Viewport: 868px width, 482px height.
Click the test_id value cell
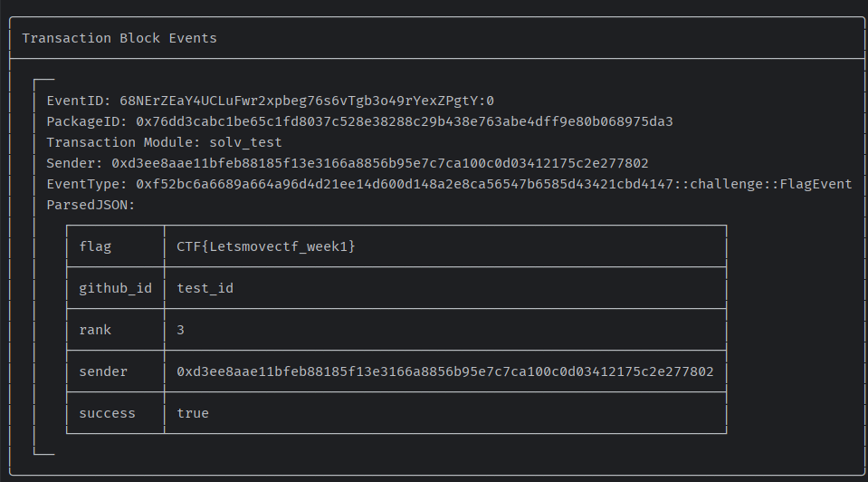pyautogui.click(x=445, y=288)
